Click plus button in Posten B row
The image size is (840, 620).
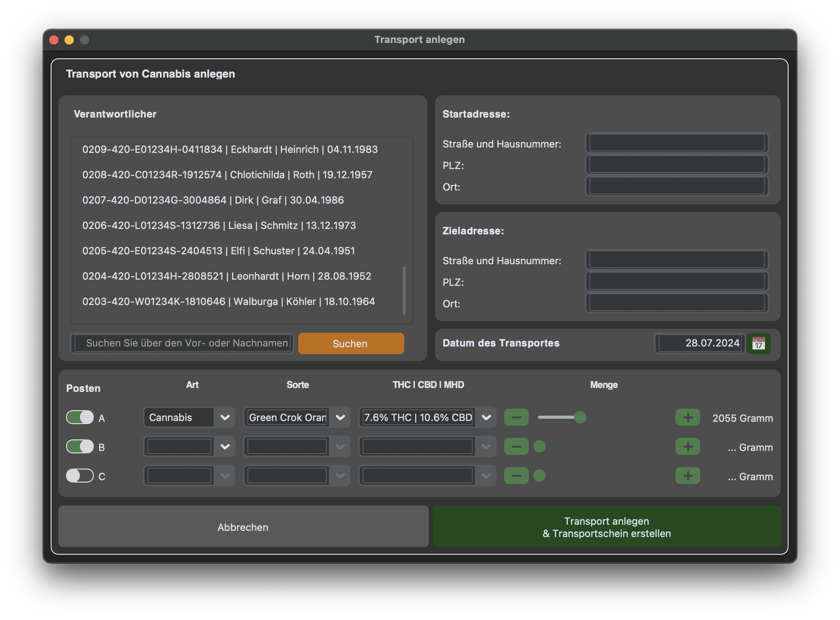(687, 447)
